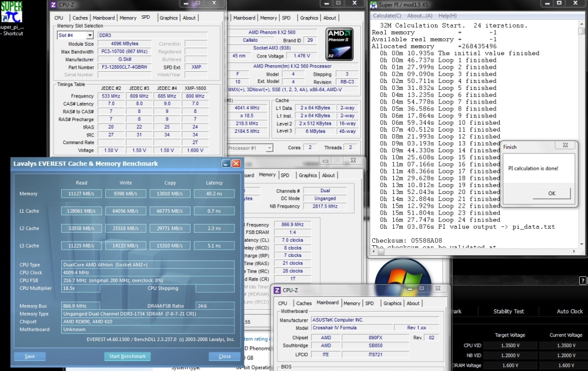Click the Module Size value 4096 MBytes

[125, 44]
